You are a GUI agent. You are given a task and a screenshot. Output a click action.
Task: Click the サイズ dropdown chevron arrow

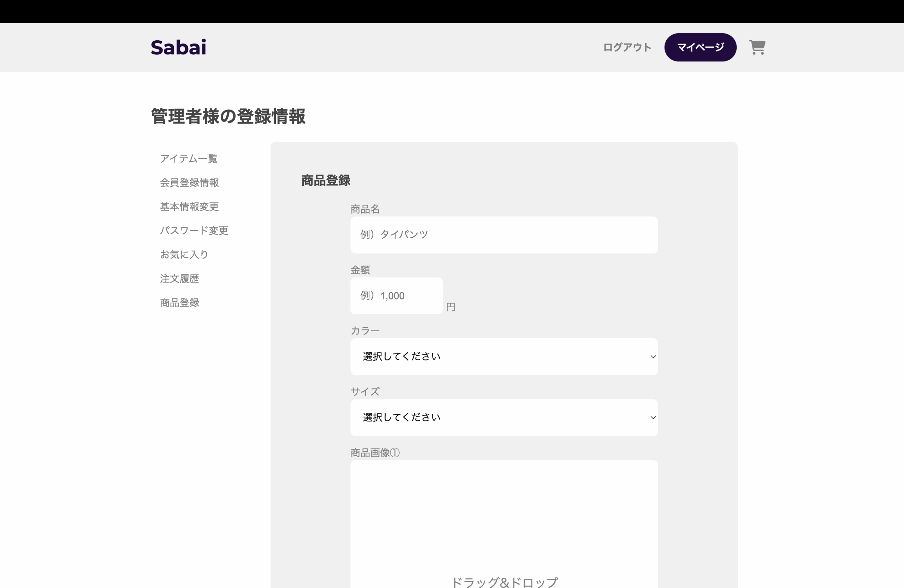(x=653, y=417)
